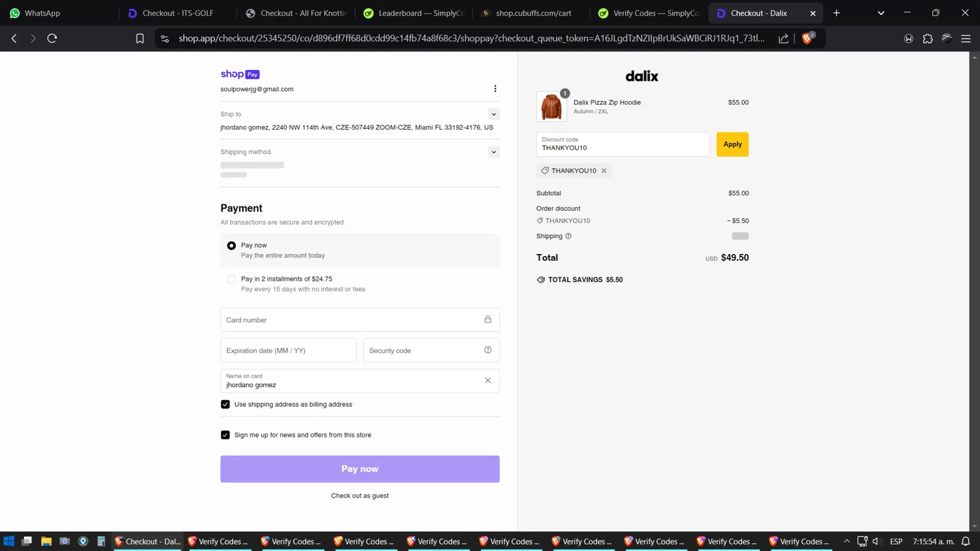
Task: Click the browser address bar URL
Action: (471, 39)
